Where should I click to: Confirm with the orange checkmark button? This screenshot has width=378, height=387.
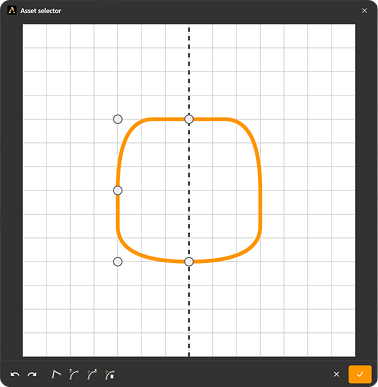360,374
